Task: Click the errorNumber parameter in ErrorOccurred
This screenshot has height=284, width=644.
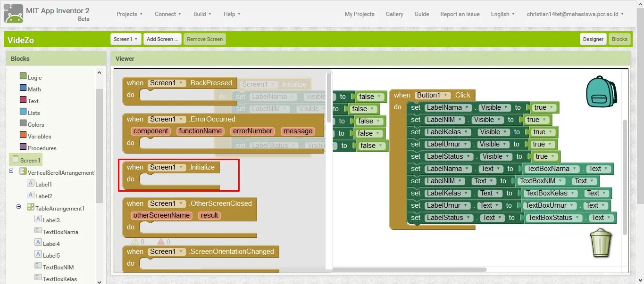Action: (252, 131)
